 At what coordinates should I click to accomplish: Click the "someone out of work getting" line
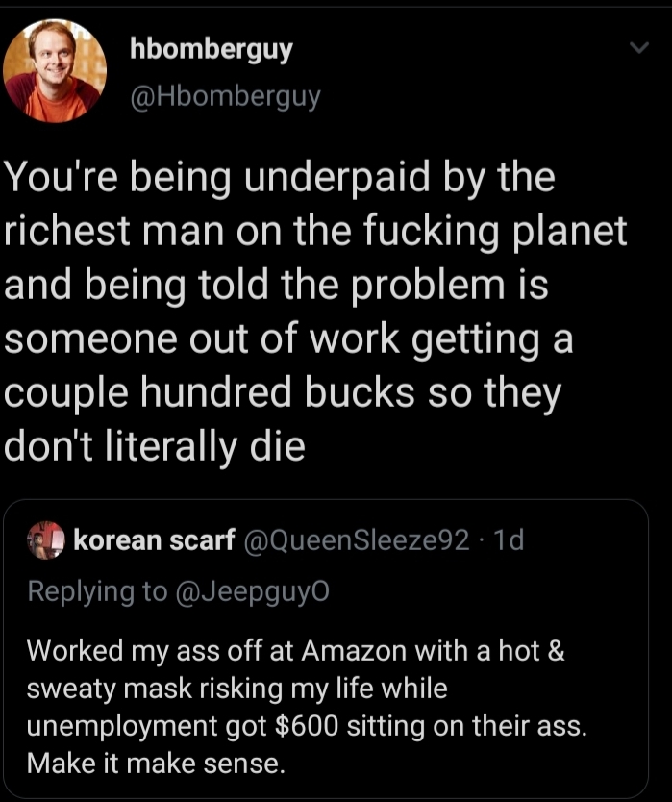[288, 340]
